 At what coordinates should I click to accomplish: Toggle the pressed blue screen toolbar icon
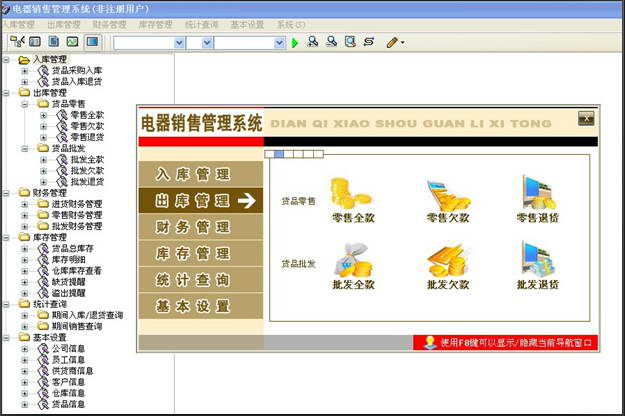coord(92,41)
